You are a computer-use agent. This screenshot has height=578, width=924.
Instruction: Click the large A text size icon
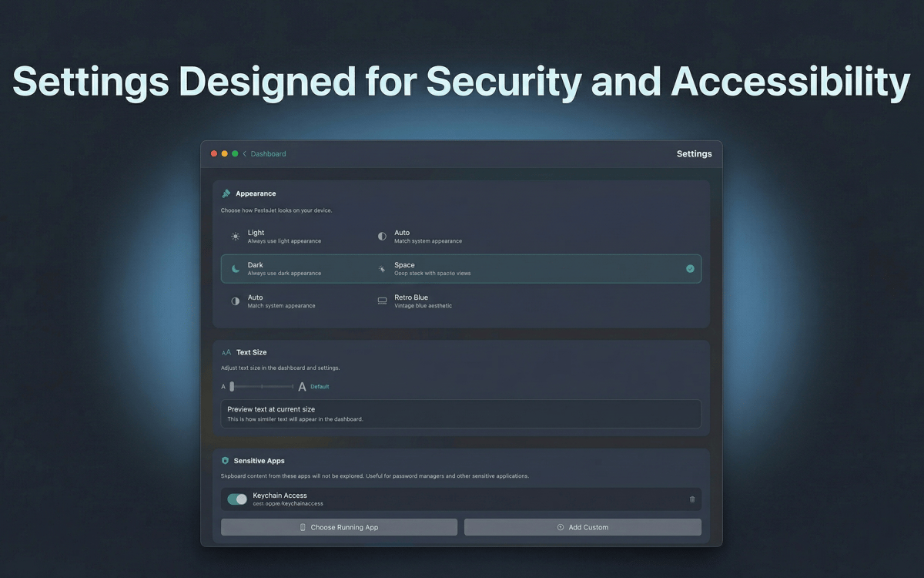click(x=302, y=387)
